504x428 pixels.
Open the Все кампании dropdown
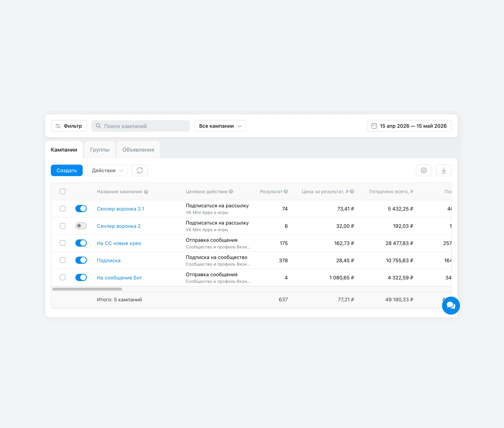(x=220, y=126)
